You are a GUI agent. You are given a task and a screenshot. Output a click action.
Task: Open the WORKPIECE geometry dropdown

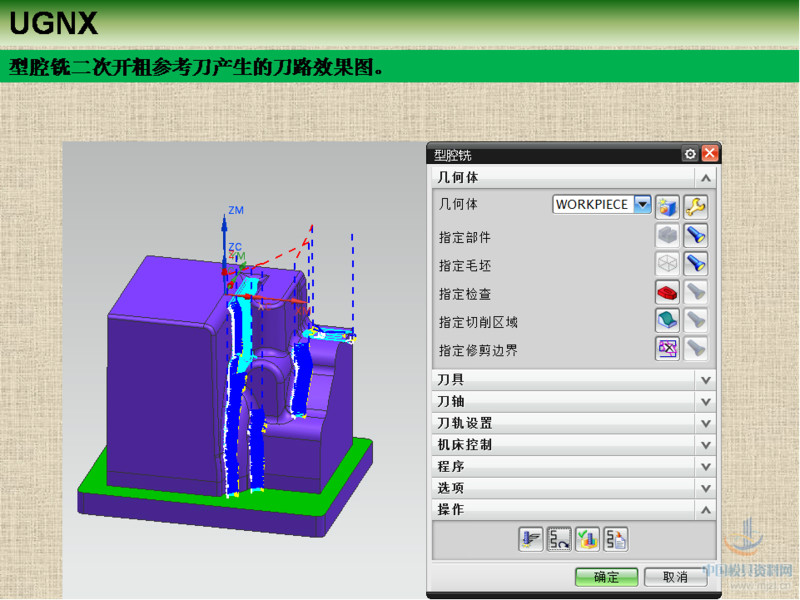tap(643, 204)
